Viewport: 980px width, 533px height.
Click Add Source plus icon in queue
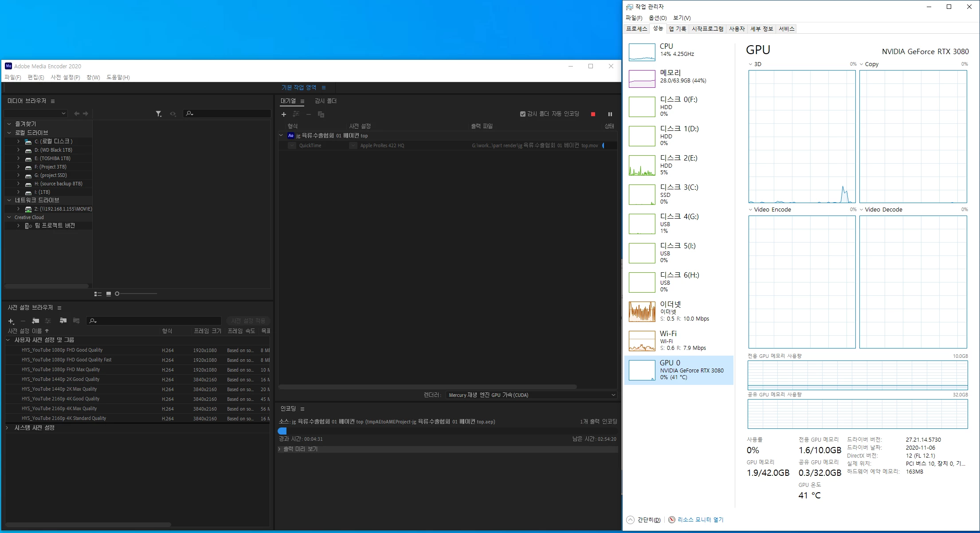[284, 114]
